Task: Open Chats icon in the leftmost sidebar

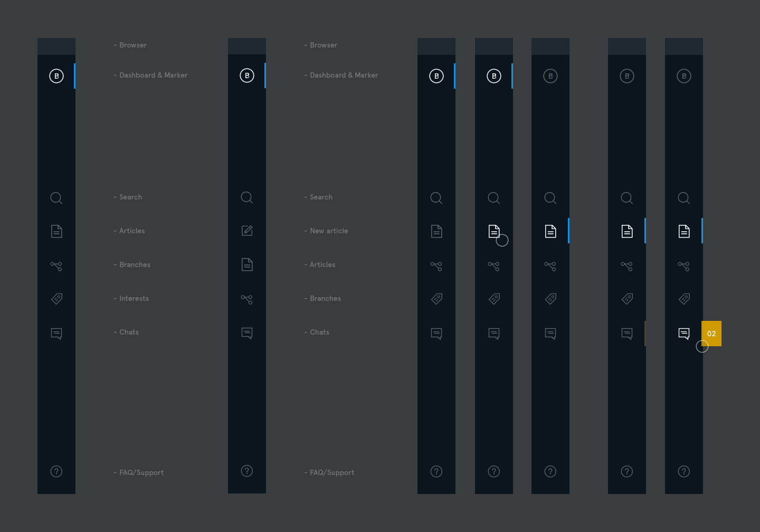Action: point(56,334)
